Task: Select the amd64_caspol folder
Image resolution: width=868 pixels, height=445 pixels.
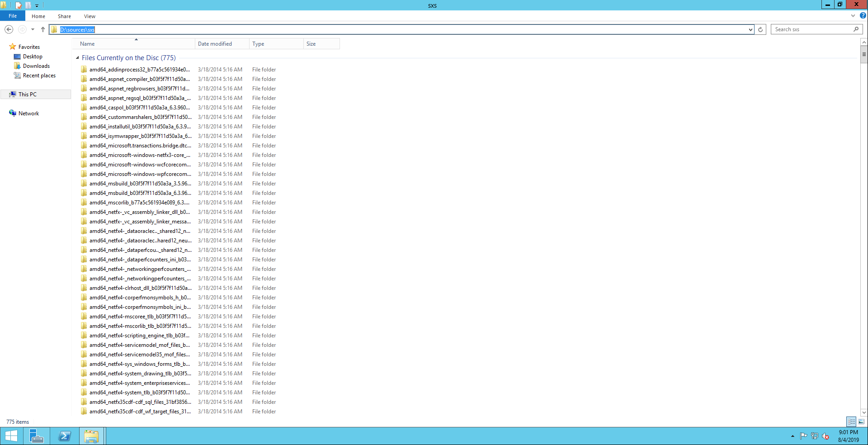Action: tap(139, 108)
